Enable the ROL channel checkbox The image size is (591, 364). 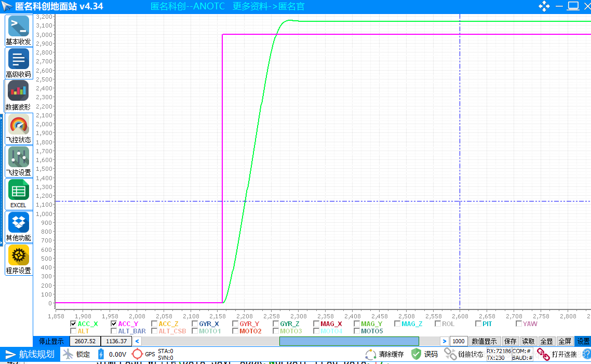pyautogui.click(x=438, y=323)
